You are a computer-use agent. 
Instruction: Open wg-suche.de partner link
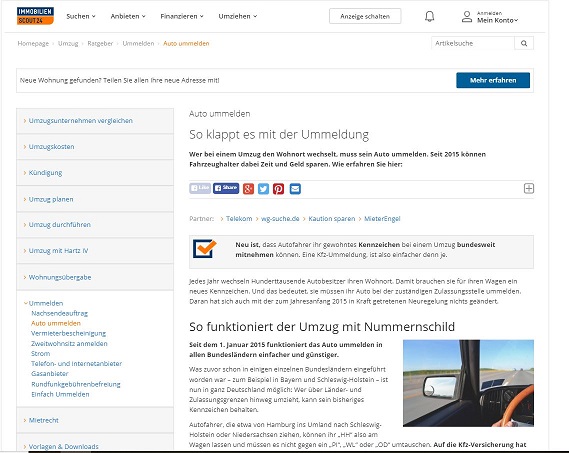pos(280,219)
